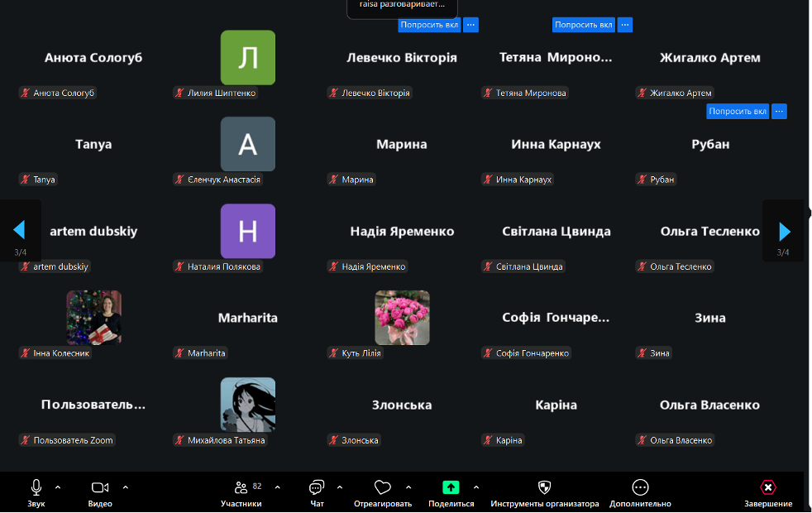Expand video options arrow next to Видео
The image size is (812, 513).
pos(126,487)
